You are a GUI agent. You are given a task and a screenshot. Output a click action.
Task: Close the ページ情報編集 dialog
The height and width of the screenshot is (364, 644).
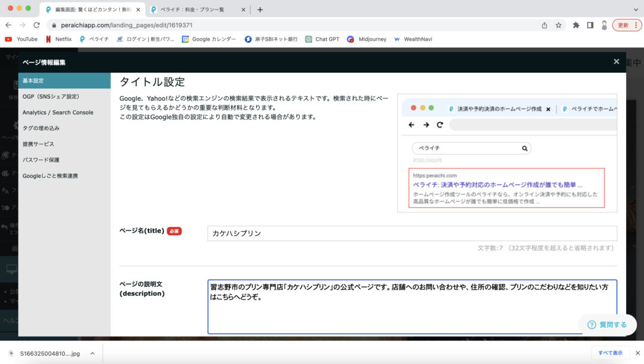click(616, 61)
